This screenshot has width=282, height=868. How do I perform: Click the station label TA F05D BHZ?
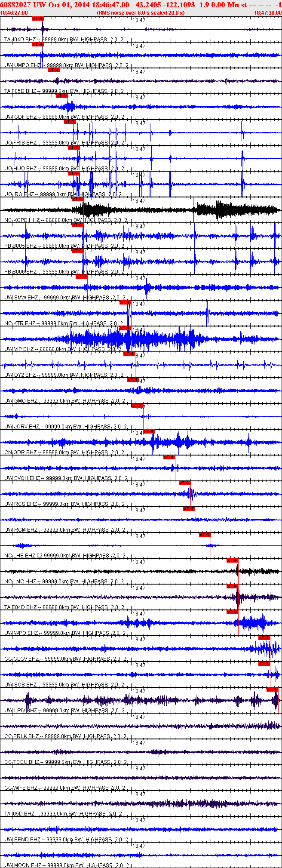pos(21,91)
